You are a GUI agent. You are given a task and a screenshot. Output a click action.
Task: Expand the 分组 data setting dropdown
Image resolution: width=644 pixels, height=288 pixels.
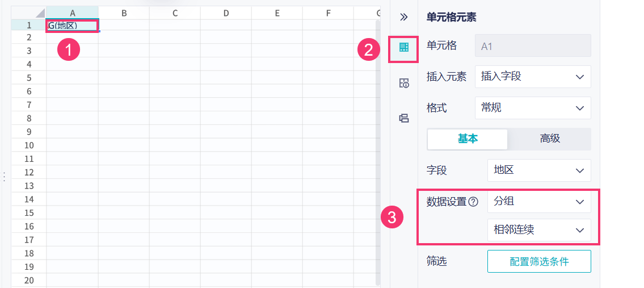[x=538, y=202]
